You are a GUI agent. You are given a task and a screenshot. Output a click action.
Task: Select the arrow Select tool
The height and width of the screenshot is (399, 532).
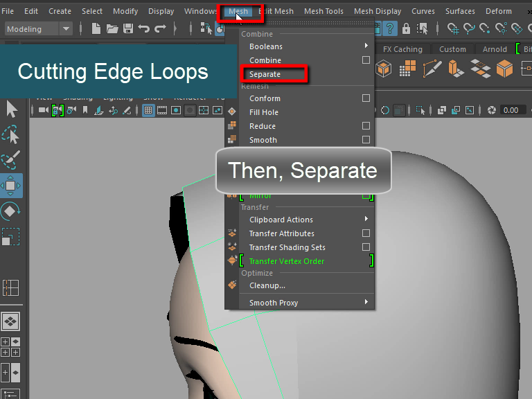12,109
